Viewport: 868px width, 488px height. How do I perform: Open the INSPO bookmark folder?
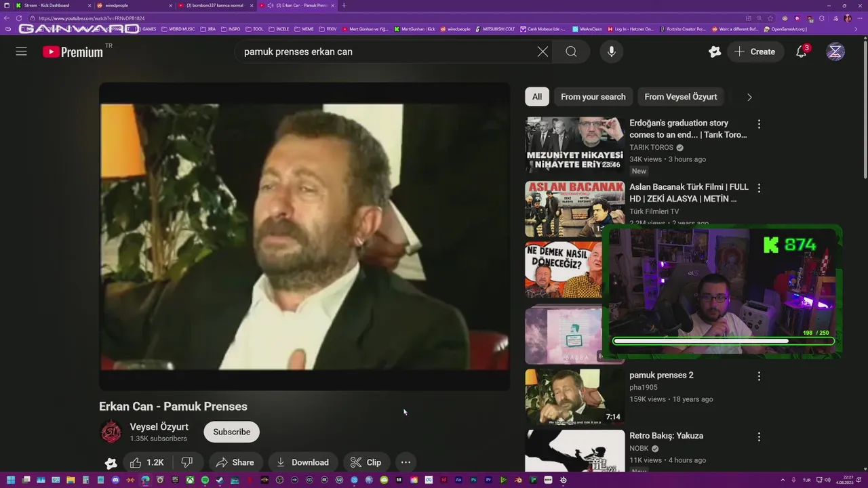pos(230,29)
